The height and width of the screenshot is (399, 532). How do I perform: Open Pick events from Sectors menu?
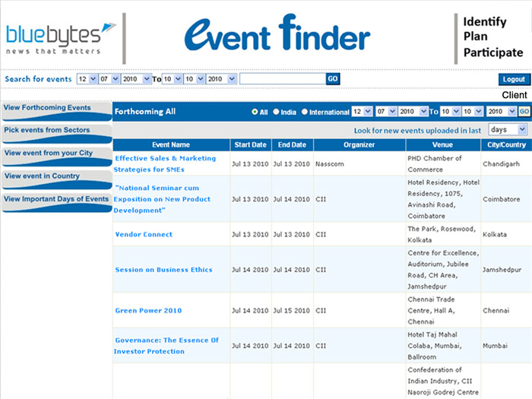click(x=57, y=134)
